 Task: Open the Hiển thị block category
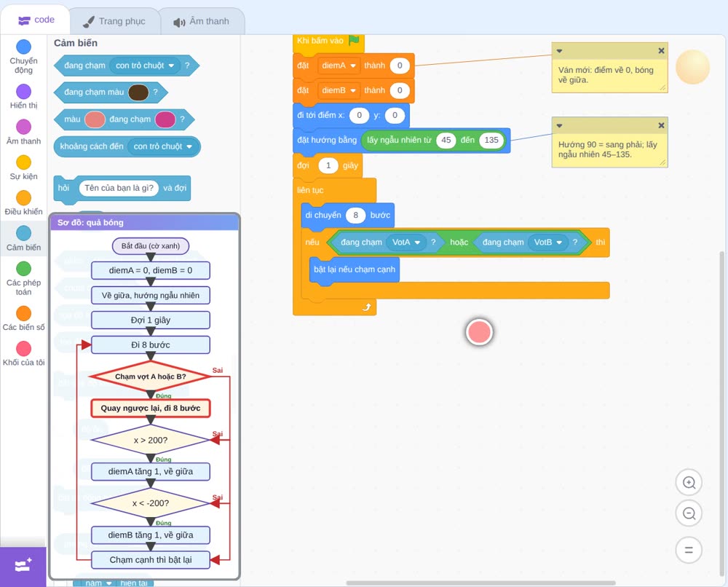click(x=23, y=97)
